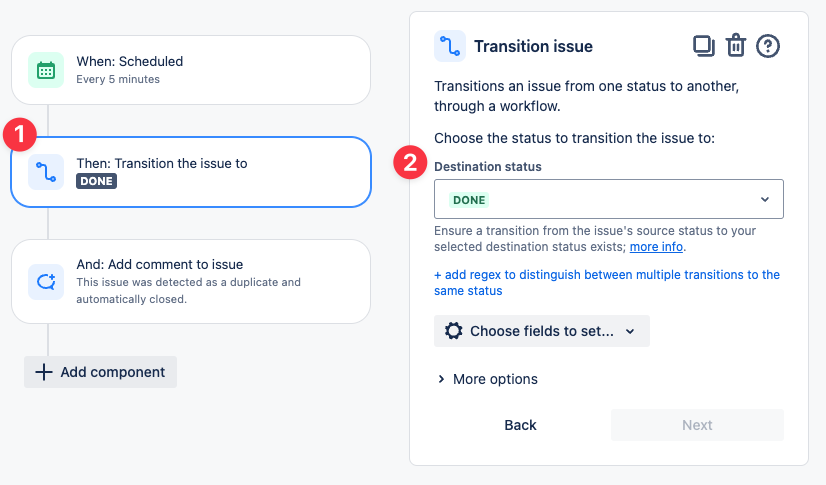Image resolution: width=826 pixels, height=485 pixels.
Task: Select the Add comment to issue step
Action: tap(190, 281)
